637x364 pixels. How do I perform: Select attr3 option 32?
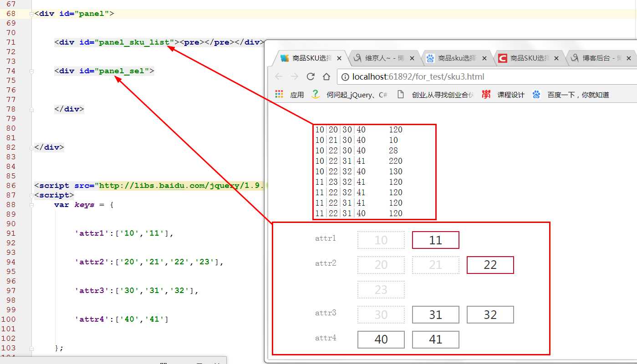[x=490, y=315]
